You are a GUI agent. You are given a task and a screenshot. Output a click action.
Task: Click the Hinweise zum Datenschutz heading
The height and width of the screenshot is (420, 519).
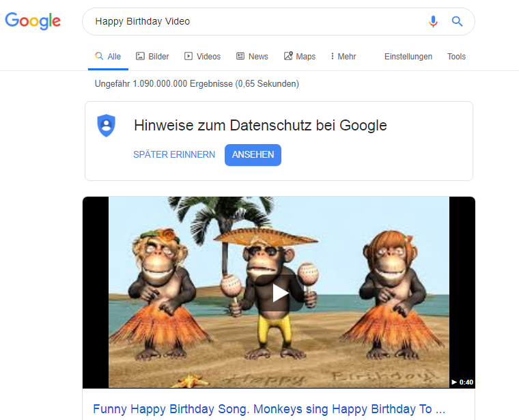pos(260,126)
